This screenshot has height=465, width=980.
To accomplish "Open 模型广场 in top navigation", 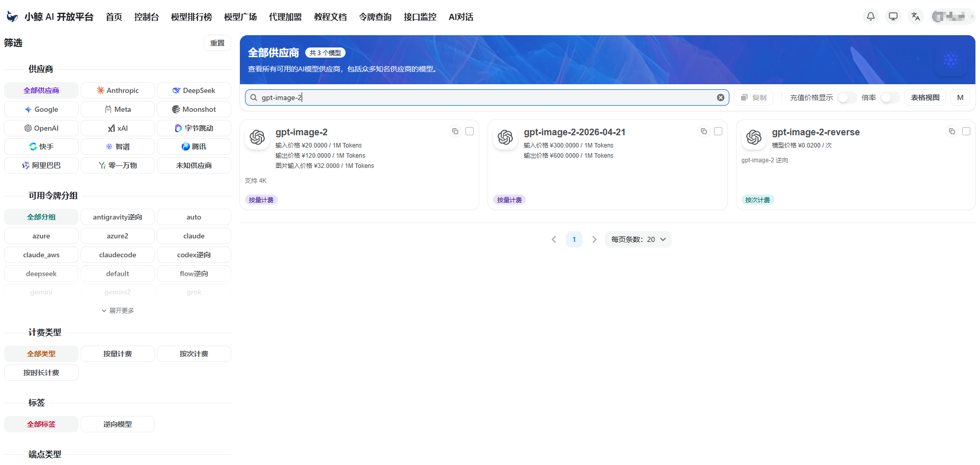I will 240,17.
